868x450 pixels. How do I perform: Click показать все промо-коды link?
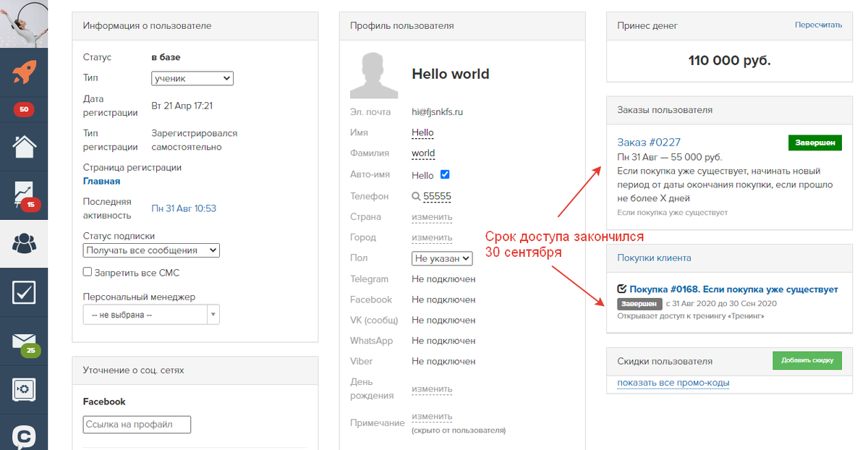[673, 383]
